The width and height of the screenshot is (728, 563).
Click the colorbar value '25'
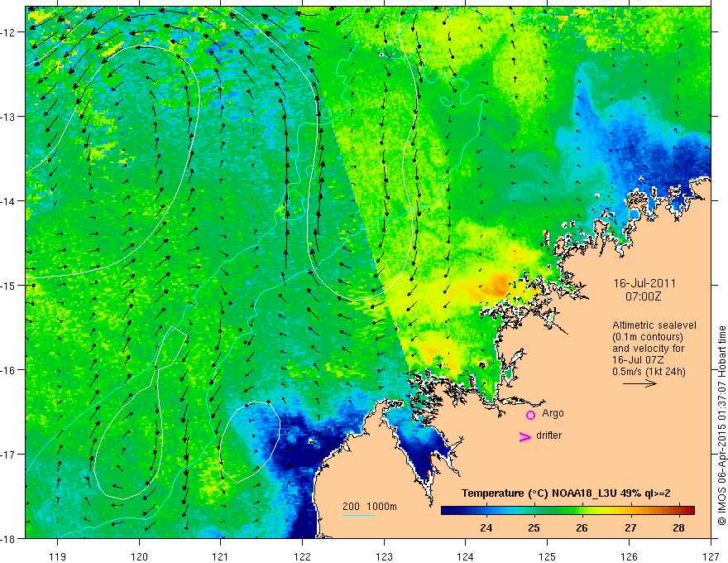534,527
